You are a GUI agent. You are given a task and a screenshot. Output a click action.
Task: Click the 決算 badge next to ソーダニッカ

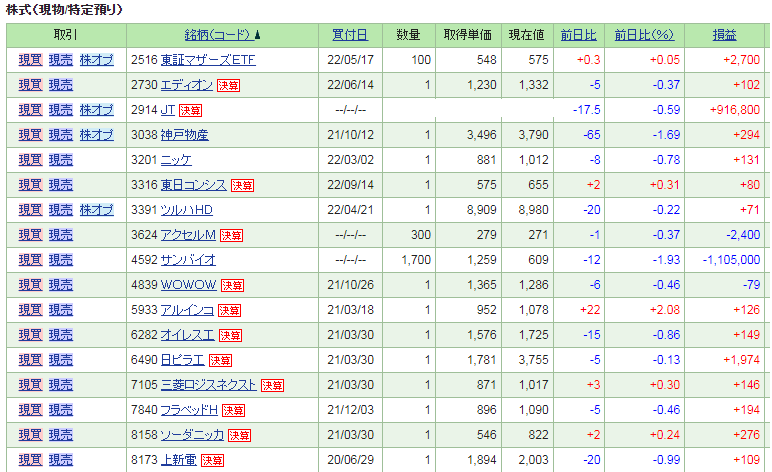pyautogui.click(x=239, y=436)
